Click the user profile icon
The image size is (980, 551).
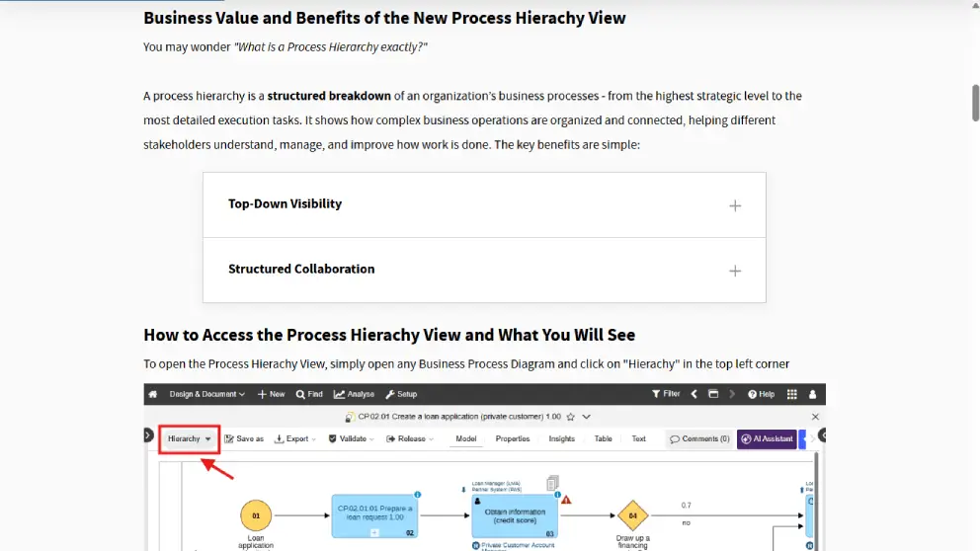pos(813,394)
